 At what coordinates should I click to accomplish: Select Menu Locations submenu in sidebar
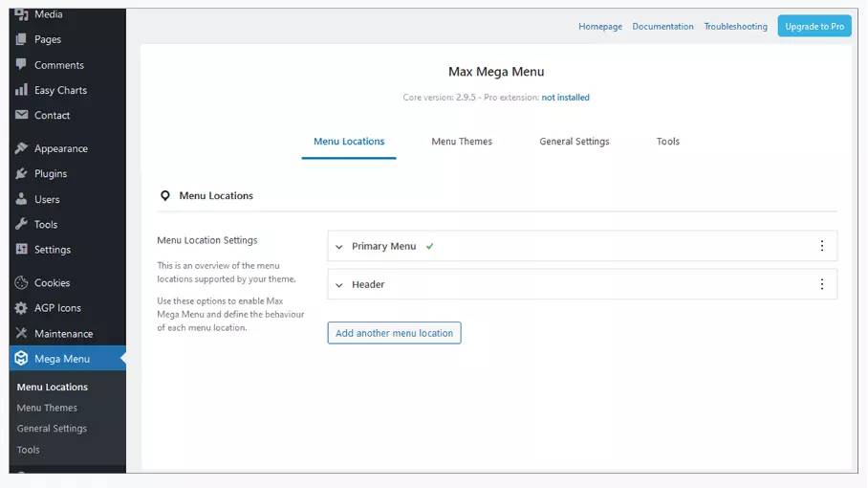point(52,387)
